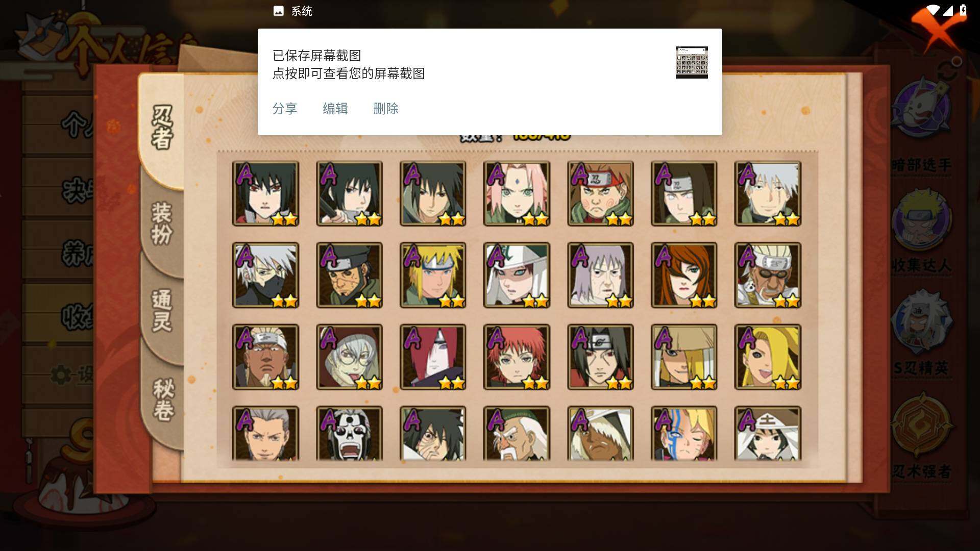Select the blonde Deidara ninja card
Viewport: 980px width, 551px height.
tap(768, 357)
